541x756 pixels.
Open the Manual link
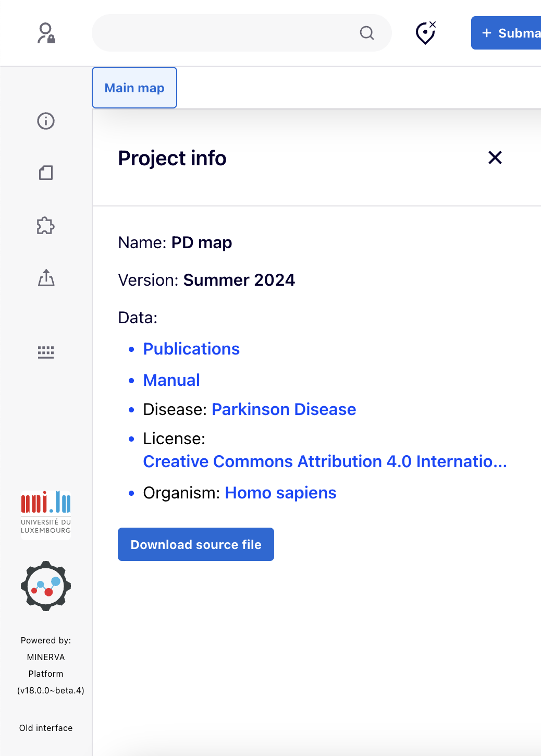pos(171,380)
